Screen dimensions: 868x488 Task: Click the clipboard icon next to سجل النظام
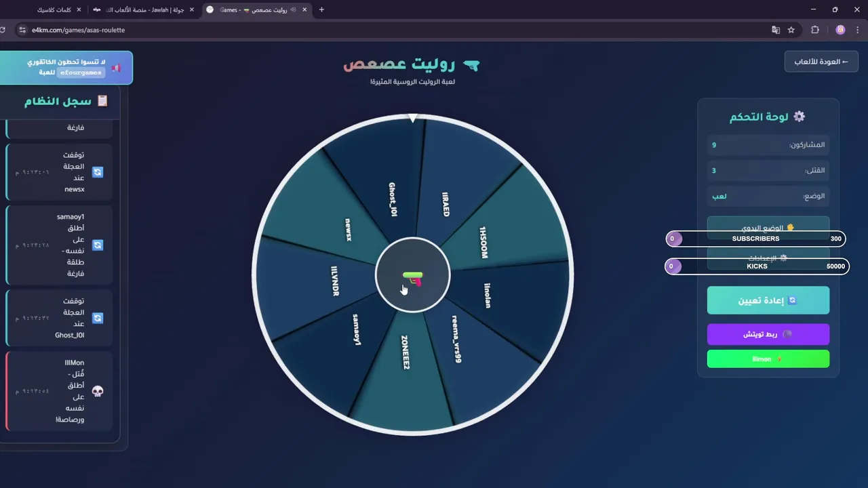click(x=102, y=101)
